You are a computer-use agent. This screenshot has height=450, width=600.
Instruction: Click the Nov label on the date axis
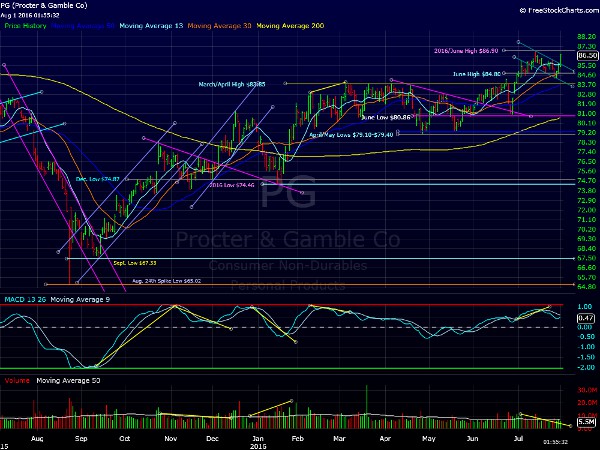click(171, 439)
